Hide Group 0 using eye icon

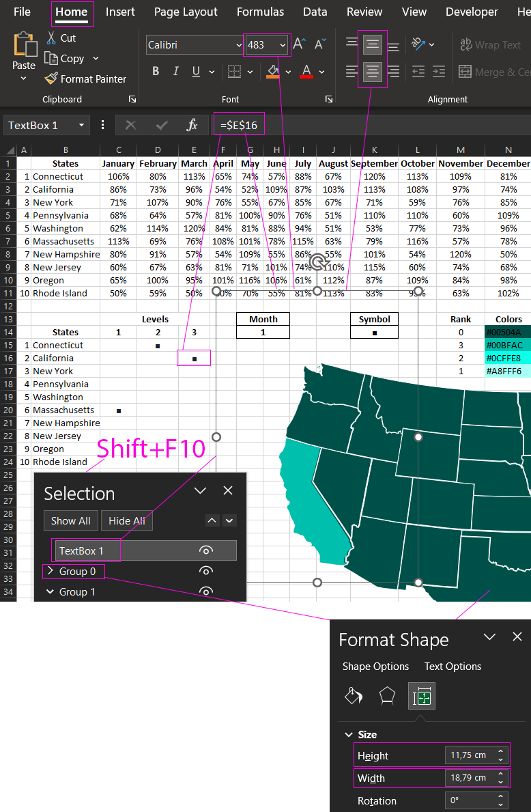pyautogui.click(x=205, y=571)
